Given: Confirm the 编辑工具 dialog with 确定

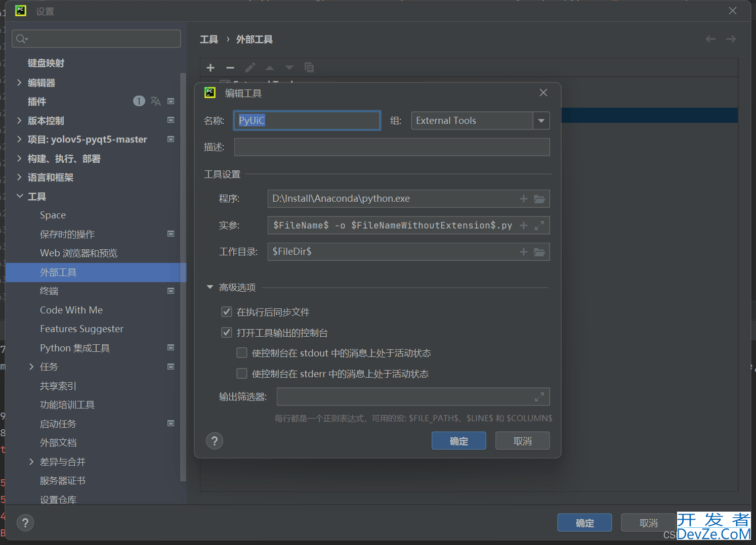Looking at the screenshot, I should tap(459, 441).
